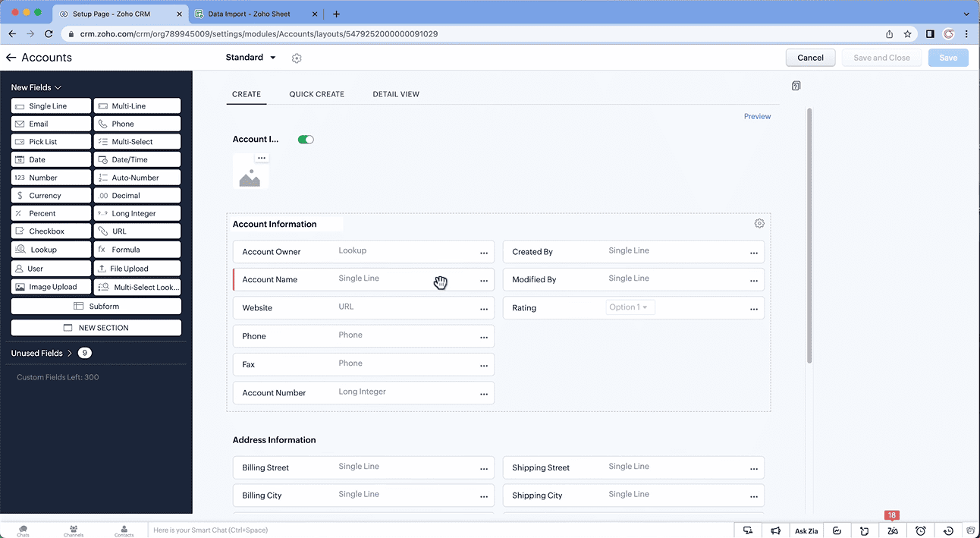Open the Channels icon in bottom bar
The height and width of the screenshot is (538, 980).
pos(74,530)
